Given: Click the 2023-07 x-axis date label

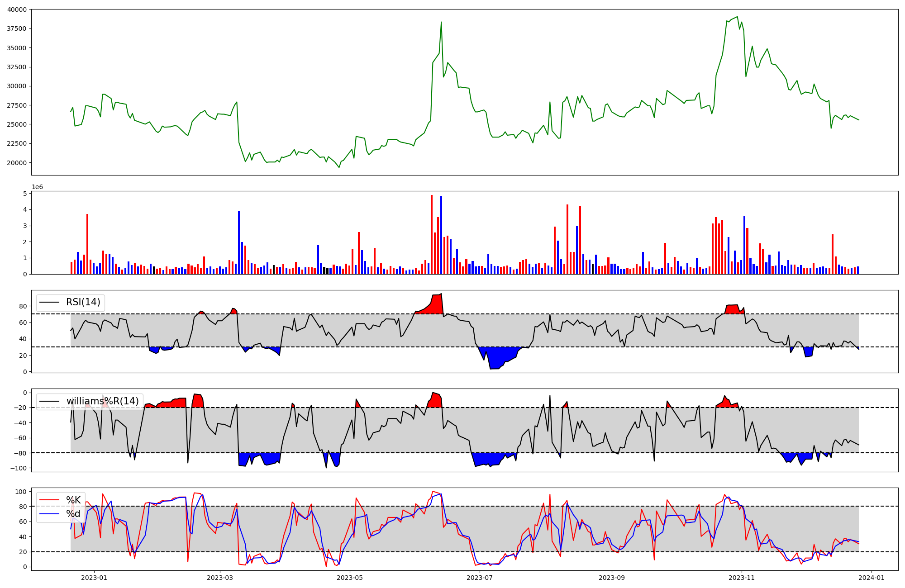Looking at the screenshot, I should [479, 578].
